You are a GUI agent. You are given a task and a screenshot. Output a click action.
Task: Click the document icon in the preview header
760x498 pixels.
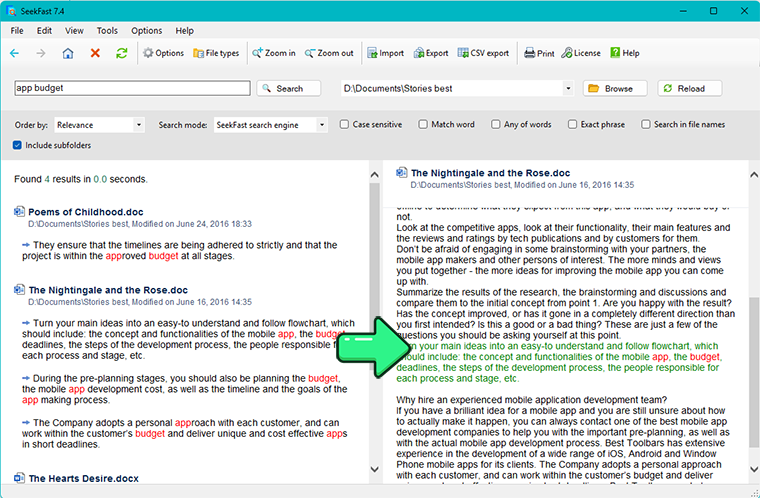click(401, 172)
